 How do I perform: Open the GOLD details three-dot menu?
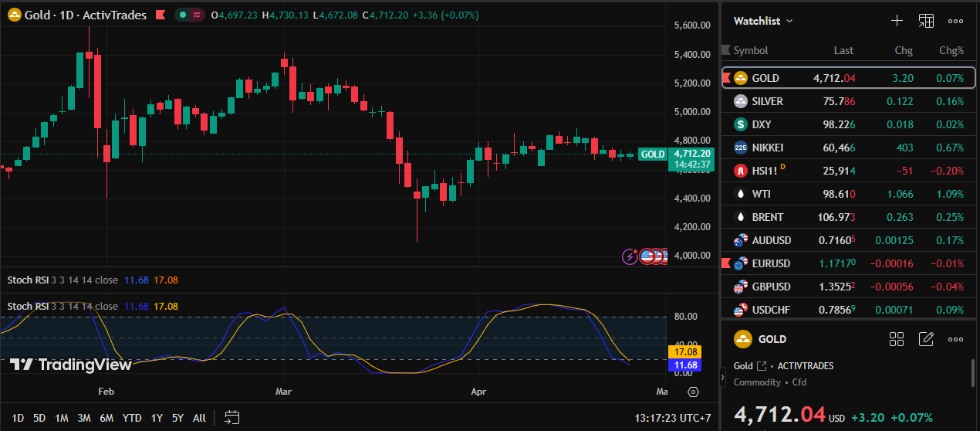pyautogui.click(x=955, y=339)
